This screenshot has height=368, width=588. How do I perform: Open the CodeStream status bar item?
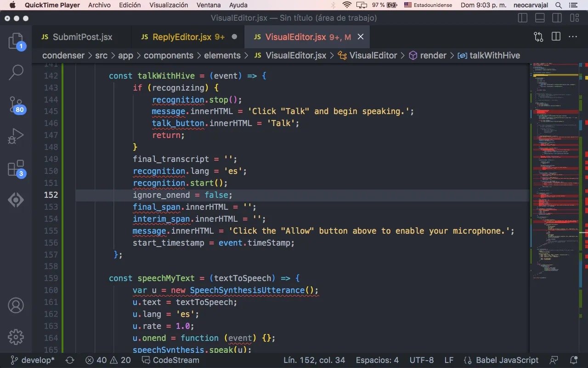[170, 360]
